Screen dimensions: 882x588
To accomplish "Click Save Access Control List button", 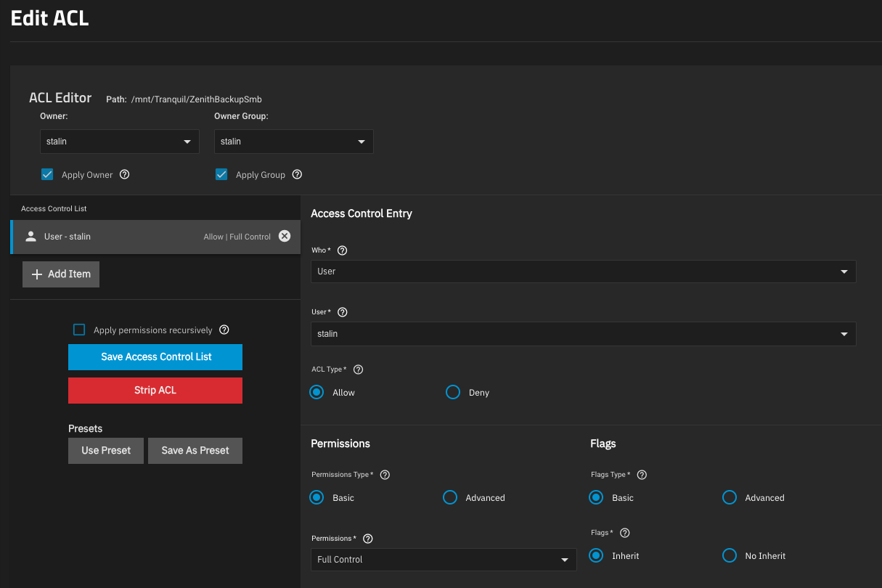I will [155, 357].
